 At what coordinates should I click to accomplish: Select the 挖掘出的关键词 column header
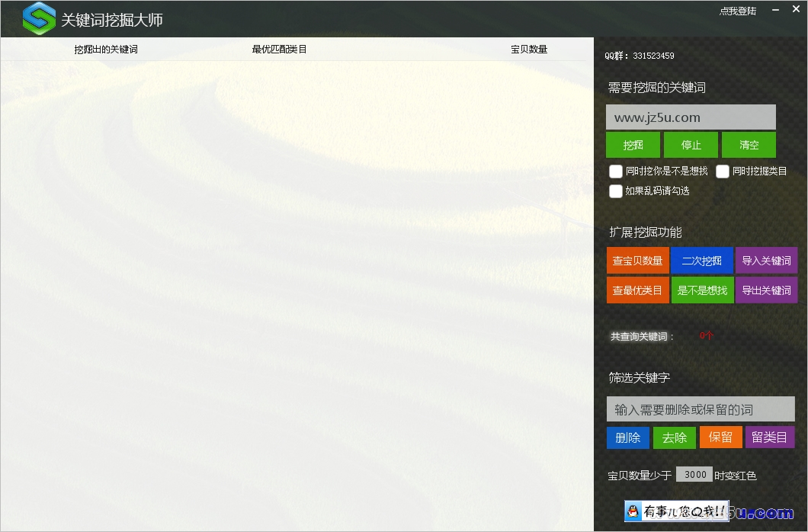pos(106,50)
